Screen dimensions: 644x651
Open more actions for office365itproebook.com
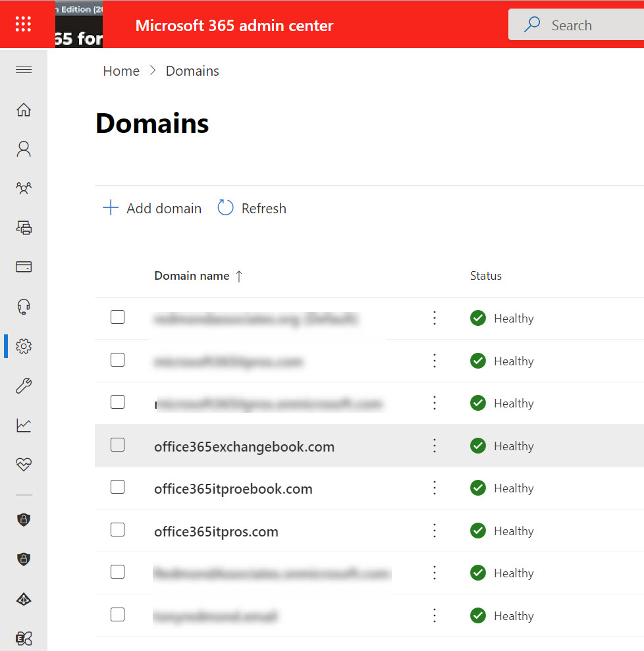435,488
